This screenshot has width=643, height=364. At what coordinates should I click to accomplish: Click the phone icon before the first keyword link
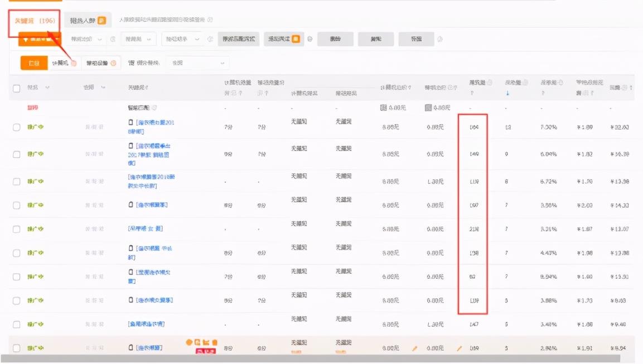click(x=131, y=122)
